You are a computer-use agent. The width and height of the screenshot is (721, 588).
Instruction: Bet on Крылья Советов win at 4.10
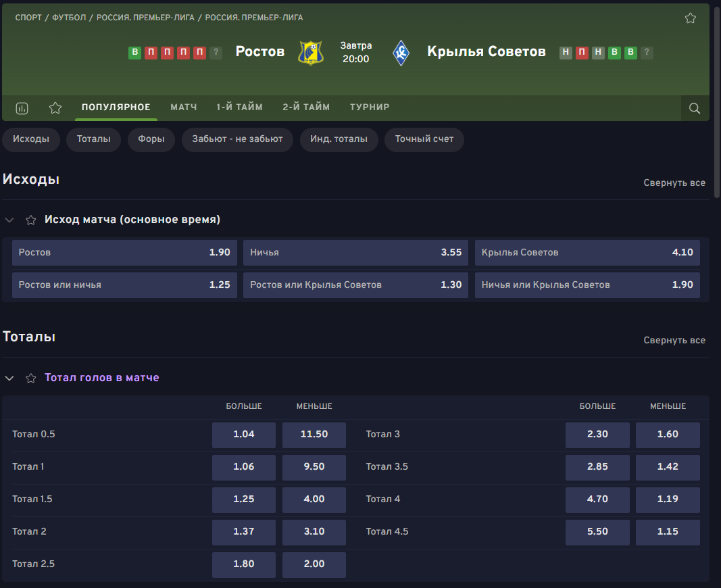click(x=587, y=252)
